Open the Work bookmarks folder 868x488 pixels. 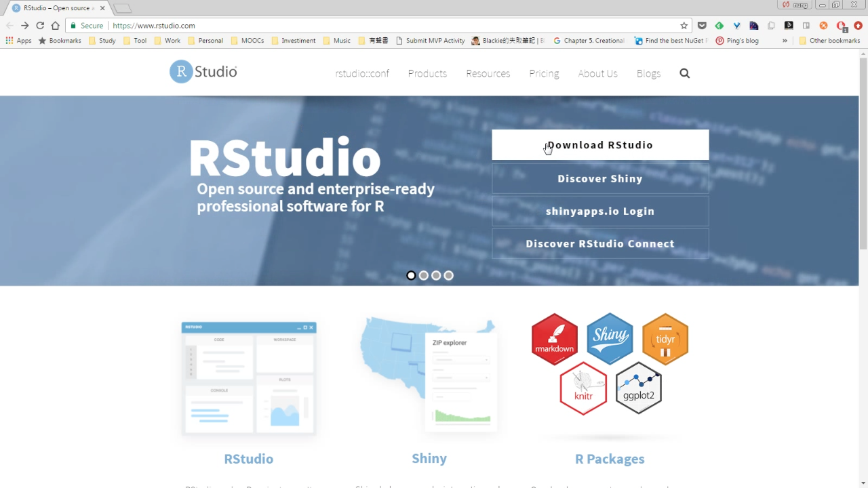point(167,41)
